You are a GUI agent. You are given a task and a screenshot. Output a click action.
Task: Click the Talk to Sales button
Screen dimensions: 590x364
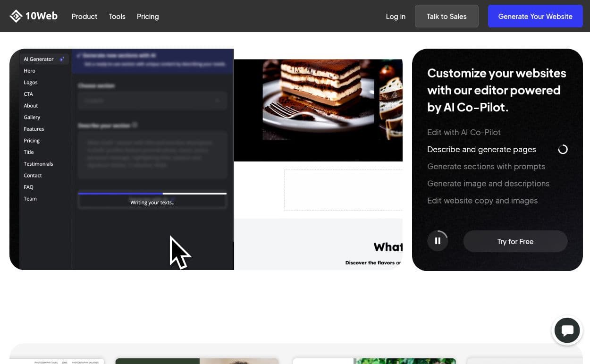pos(446,16)
